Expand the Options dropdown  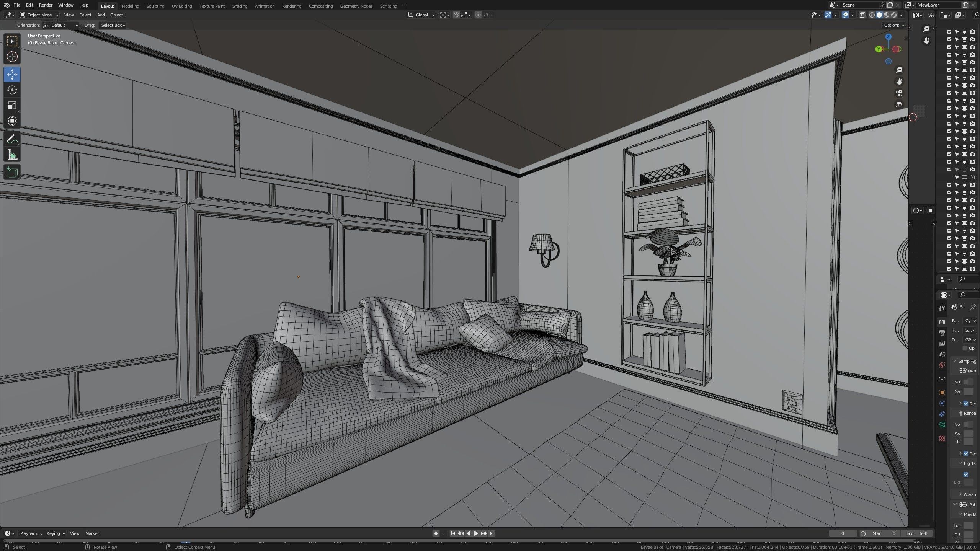pos(893,25)
